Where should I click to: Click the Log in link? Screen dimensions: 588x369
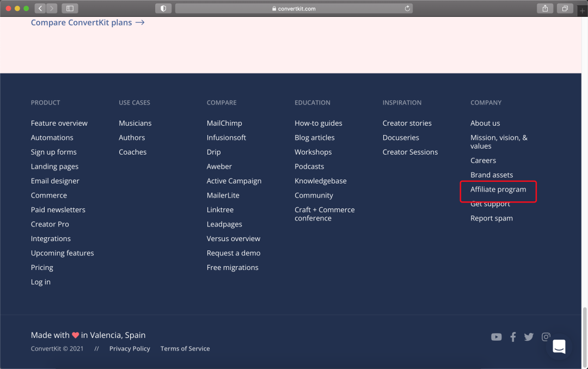click(x=40, y=282)
